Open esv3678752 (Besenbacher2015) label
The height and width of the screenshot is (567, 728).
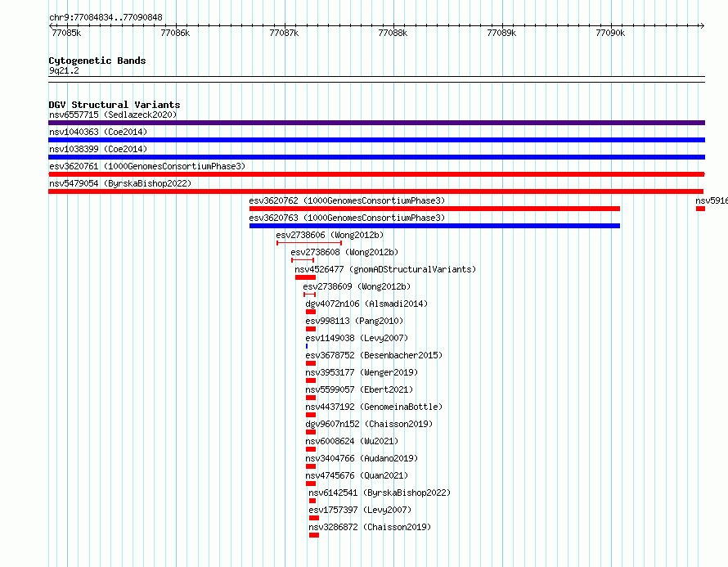pyautogui.click(x=374, y=355)
